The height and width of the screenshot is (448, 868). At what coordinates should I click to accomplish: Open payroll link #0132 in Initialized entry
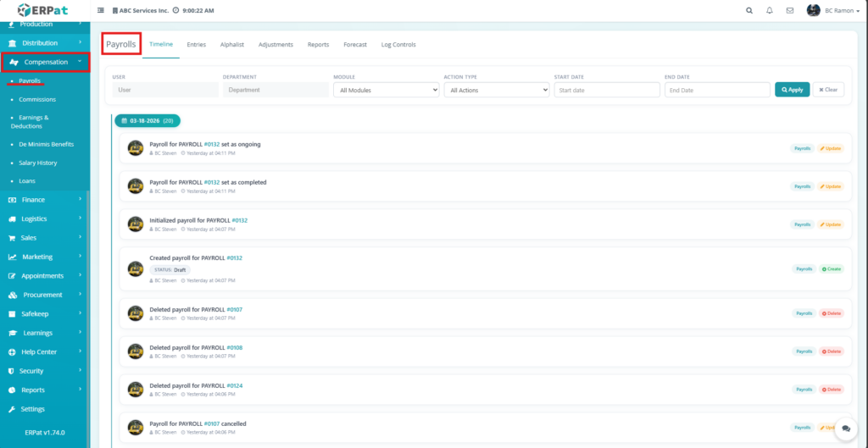click(239, 220)
